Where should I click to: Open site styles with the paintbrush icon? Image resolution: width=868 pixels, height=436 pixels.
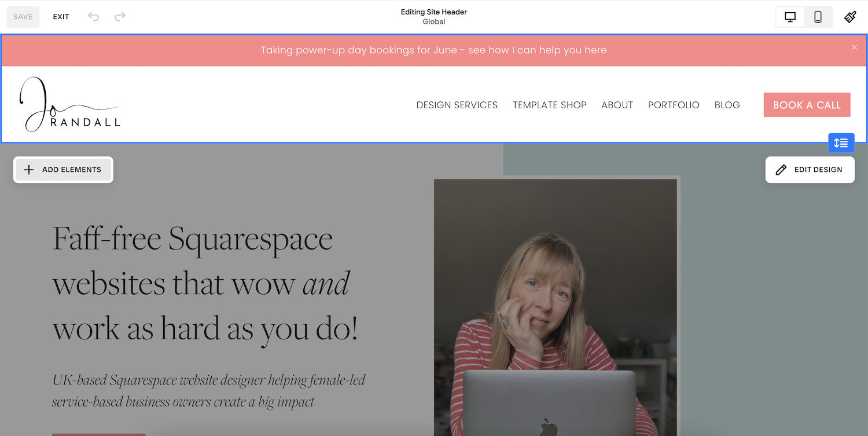tap(849, 17)
